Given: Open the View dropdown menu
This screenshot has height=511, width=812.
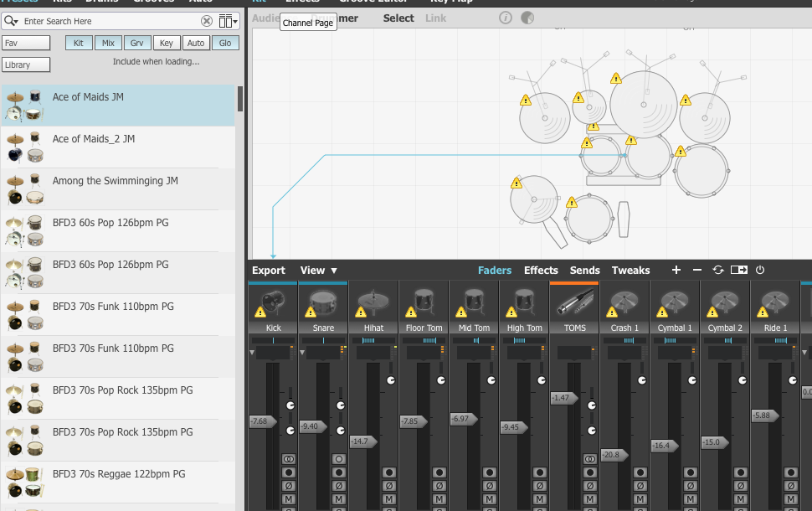Looking at the screenshot, I should [318, 270].
